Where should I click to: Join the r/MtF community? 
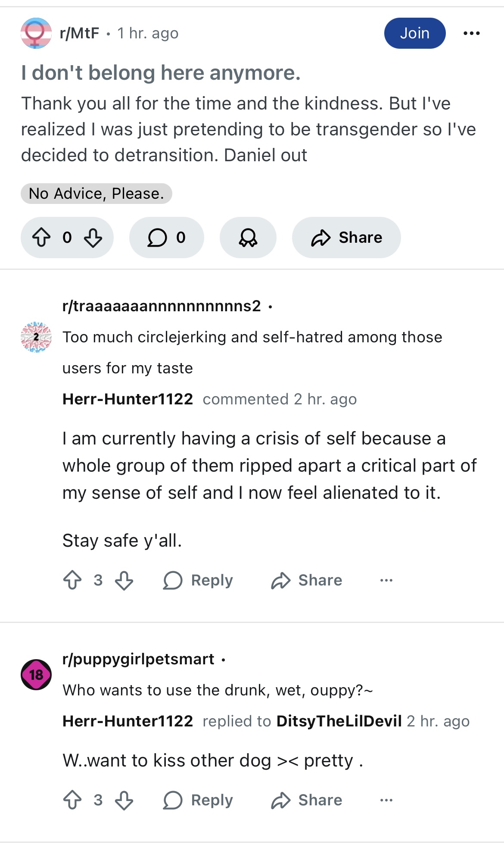tap(415, 33)
